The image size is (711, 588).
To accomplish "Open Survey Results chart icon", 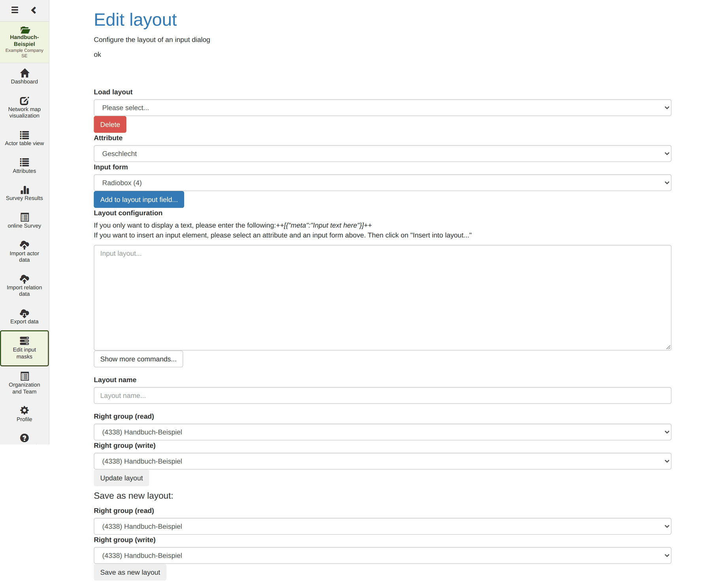I will (x=24, y=190).
